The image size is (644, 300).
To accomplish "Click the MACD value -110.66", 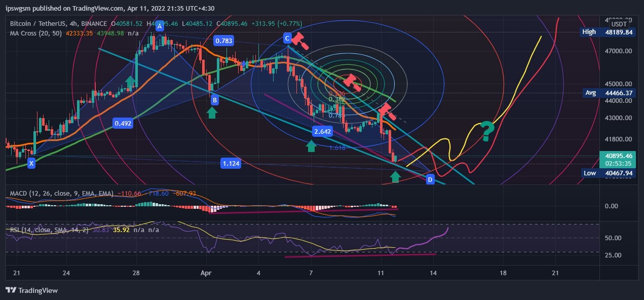I will pos(128,194).
